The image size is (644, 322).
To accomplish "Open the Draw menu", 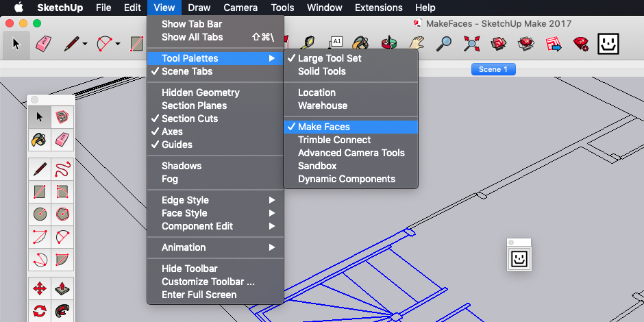I will point(199,8).
